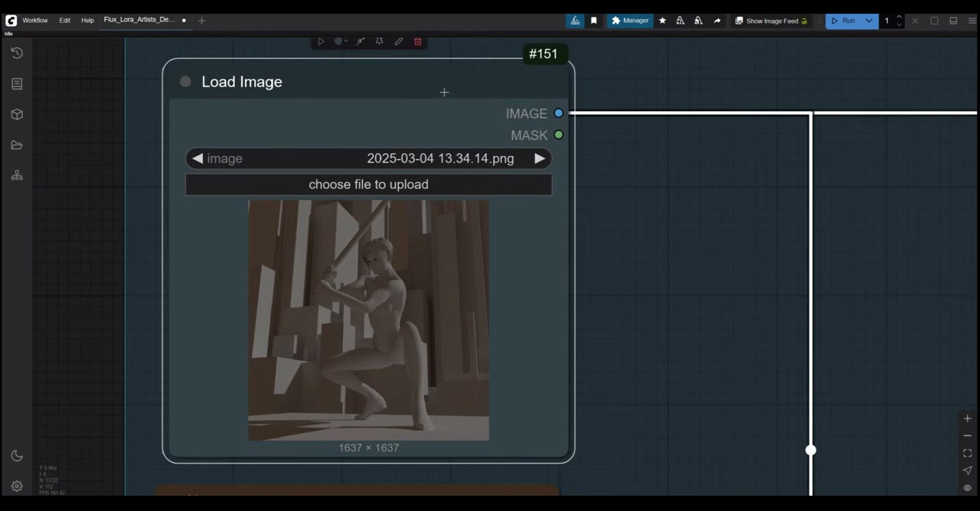Open image file combo 2025-03-04 13.34.14.png
This screenshot has width=980, height=511.
tap(368, 158)
